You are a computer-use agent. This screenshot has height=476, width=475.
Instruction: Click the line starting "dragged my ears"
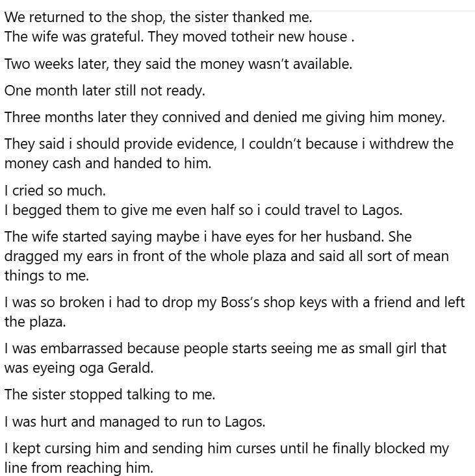pyautogui.click(x=226, y=256)
